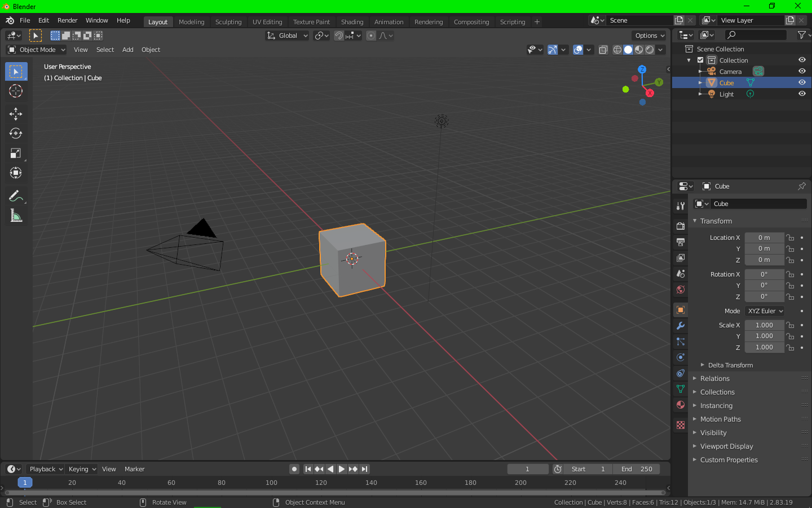Switch to the Sculpting workspace tab
812x508 pixels.
point(228,22)
